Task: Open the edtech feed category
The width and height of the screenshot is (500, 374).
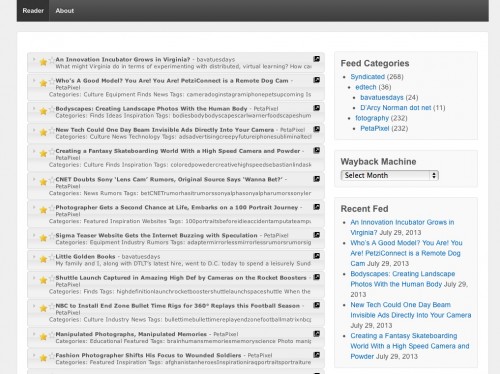Action: pos(366,87)
